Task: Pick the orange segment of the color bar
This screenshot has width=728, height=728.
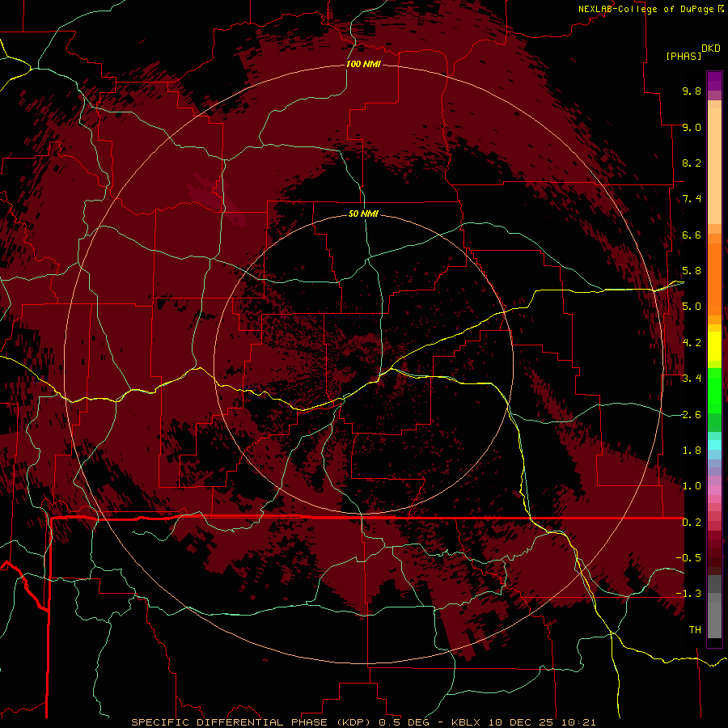Action: 714,278
